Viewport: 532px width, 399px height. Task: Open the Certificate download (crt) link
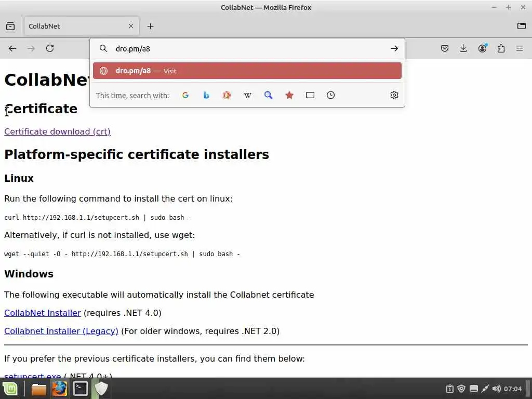tap(57, 131)
